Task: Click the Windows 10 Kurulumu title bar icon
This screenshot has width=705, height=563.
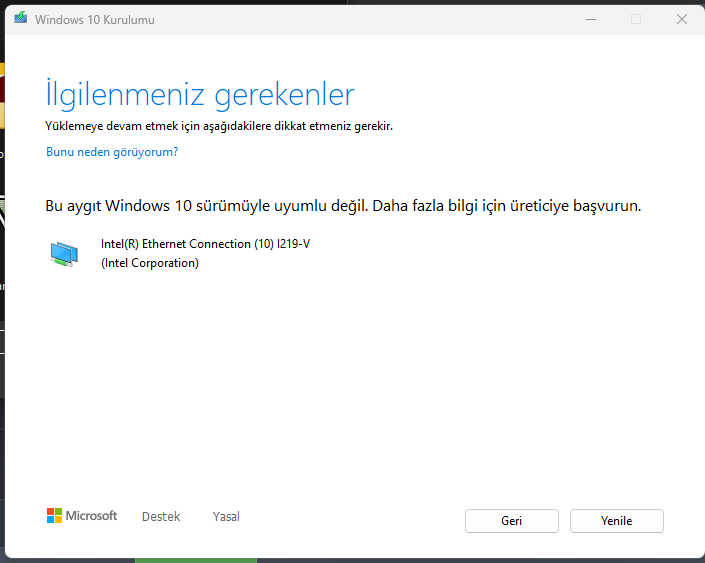Action: [x=20, y=19]
